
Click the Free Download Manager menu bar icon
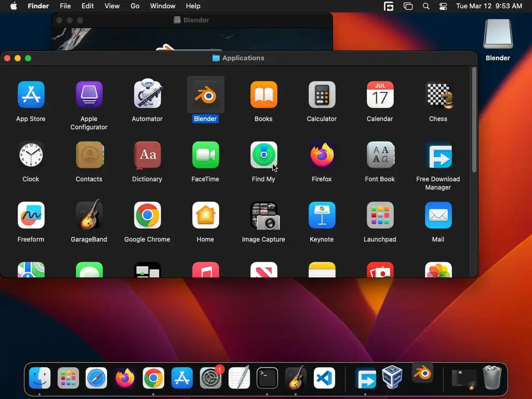coord(389,6)
